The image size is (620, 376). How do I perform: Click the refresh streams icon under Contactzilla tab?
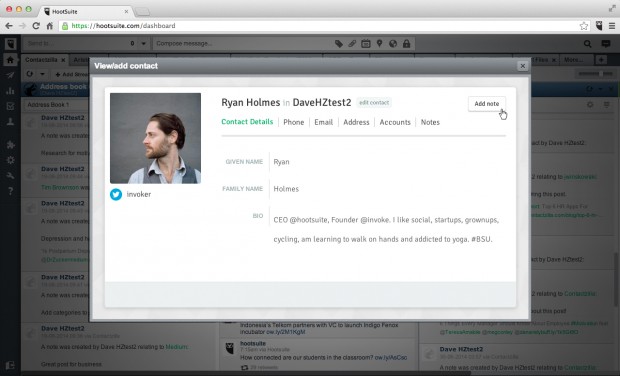coord(30,74)
